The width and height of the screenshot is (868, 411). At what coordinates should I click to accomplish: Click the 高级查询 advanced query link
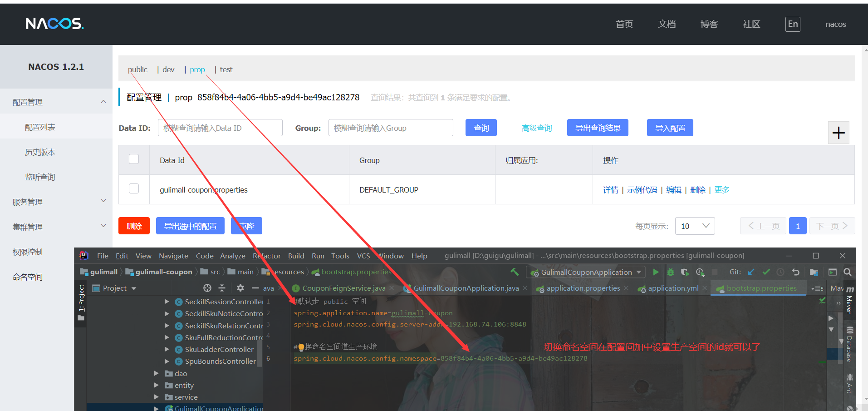pyautogui.click(x=537, y=128)
